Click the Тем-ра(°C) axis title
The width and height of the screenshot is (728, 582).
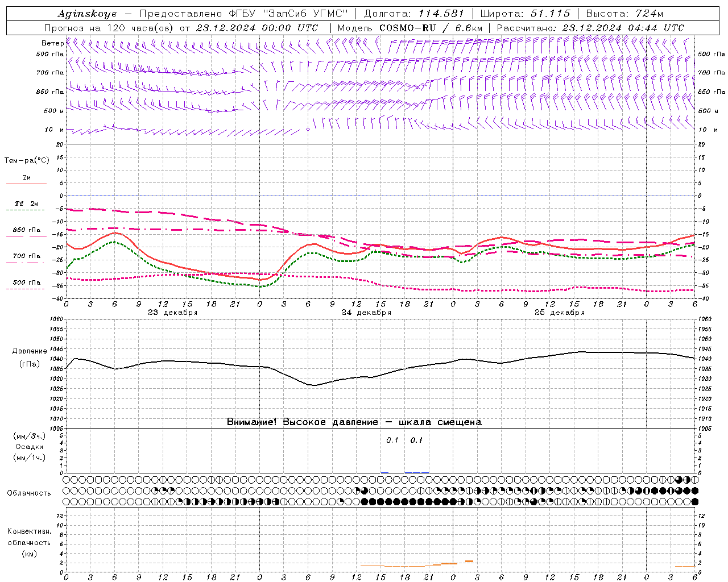(x=27, y=161)
